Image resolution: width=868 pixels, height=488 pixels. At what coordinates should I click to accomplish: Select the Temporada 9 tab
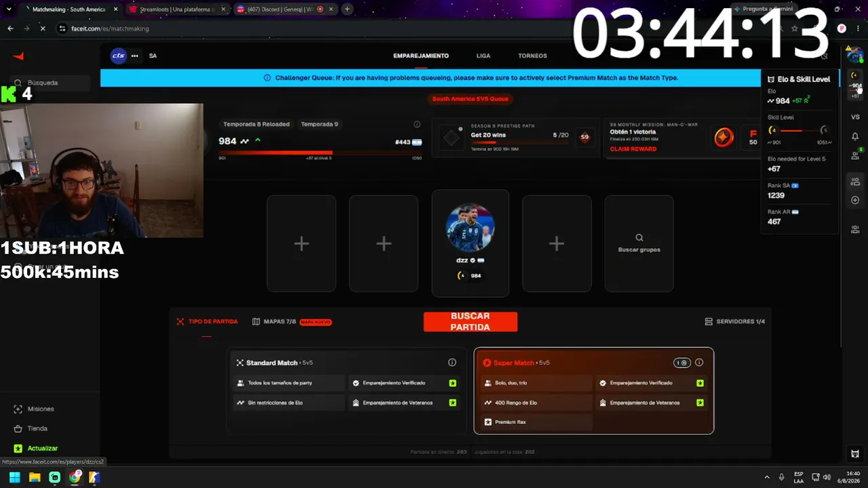point(319,124)
